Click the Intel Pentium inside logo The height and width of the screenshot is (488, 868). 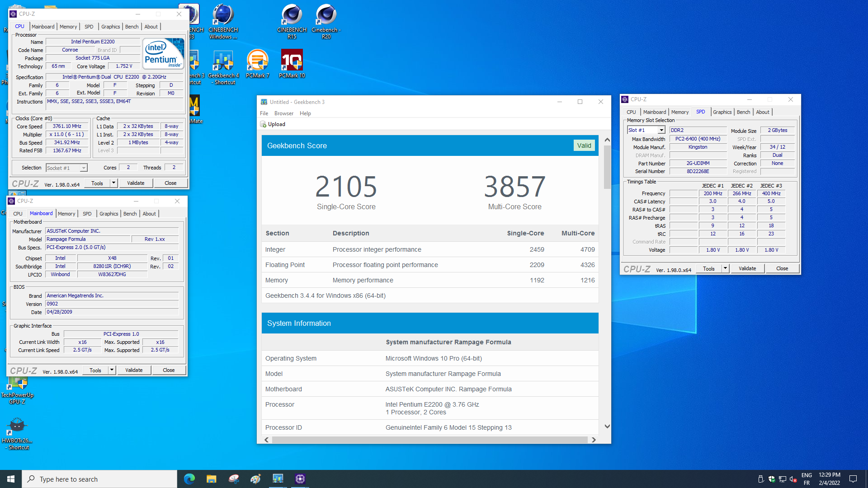(163, 53)
